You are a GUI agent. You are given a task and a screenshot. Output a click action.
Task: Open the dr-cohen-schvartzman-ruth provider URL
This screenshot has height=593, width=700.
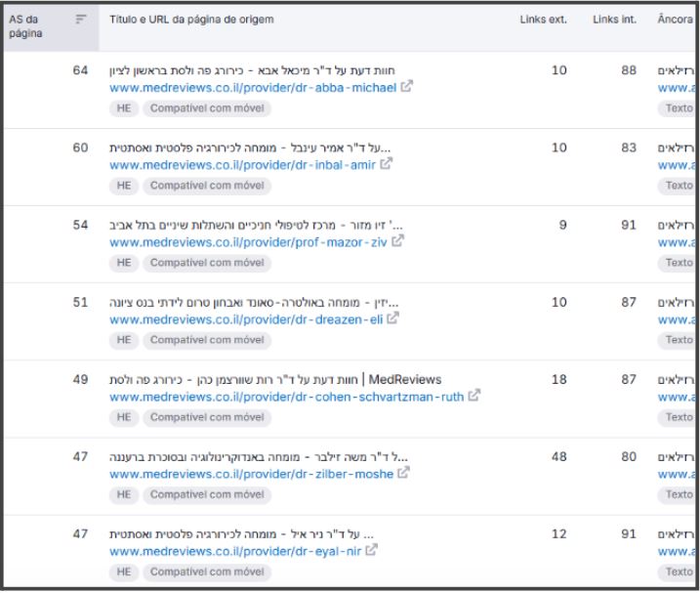tap(287, 397)
